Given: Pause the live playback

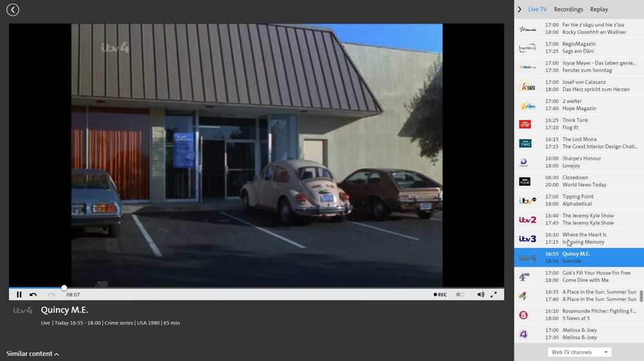Looking at the screenshot, I should coord(19,295).
